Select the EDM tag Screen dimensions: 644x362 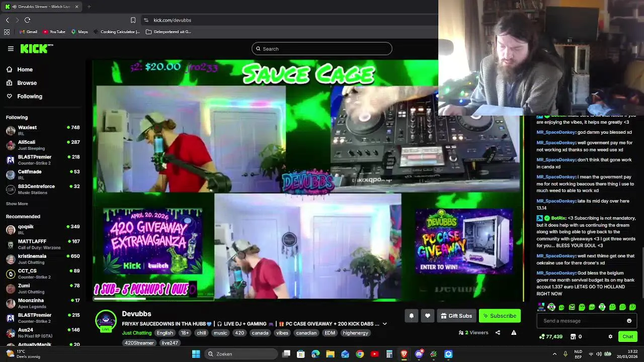point(330,333)
